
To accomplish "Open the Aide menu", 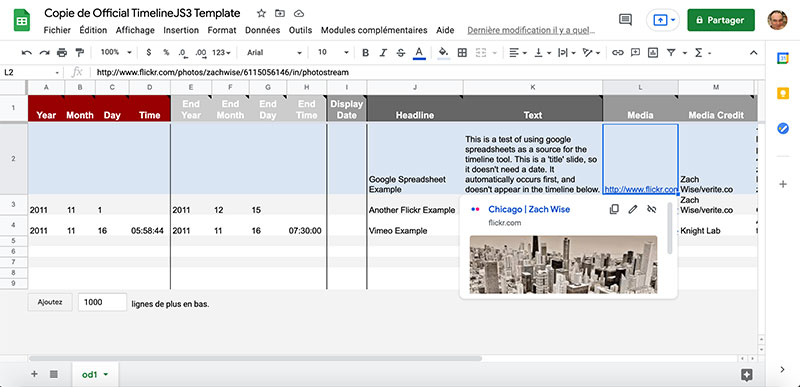I will [445, 30].
